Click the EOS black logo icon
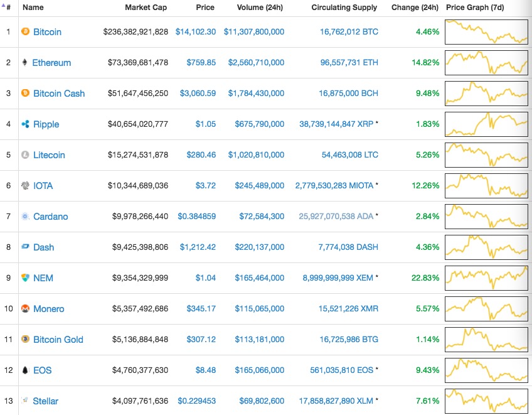This screenshot has width=532, height=415. click(x=25, y=370)
